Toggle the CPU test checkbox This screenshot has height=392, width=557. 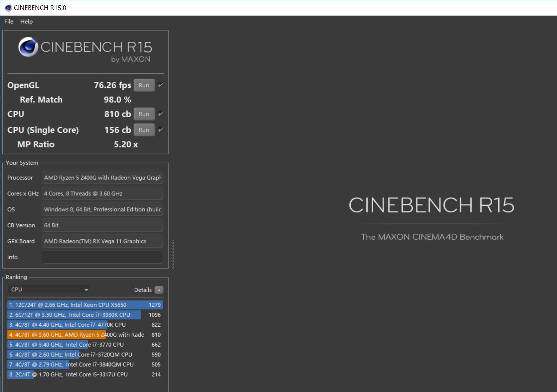161,114
